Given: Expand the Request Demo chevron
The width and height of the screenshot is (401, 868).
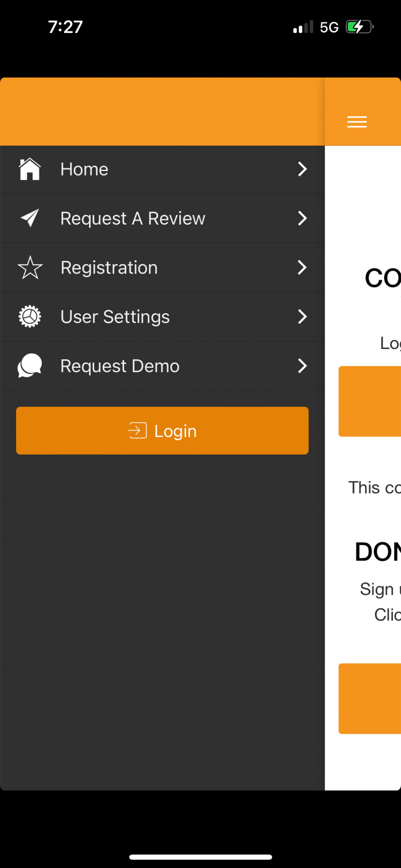Looking at the screenshot, I should (302, 366).
